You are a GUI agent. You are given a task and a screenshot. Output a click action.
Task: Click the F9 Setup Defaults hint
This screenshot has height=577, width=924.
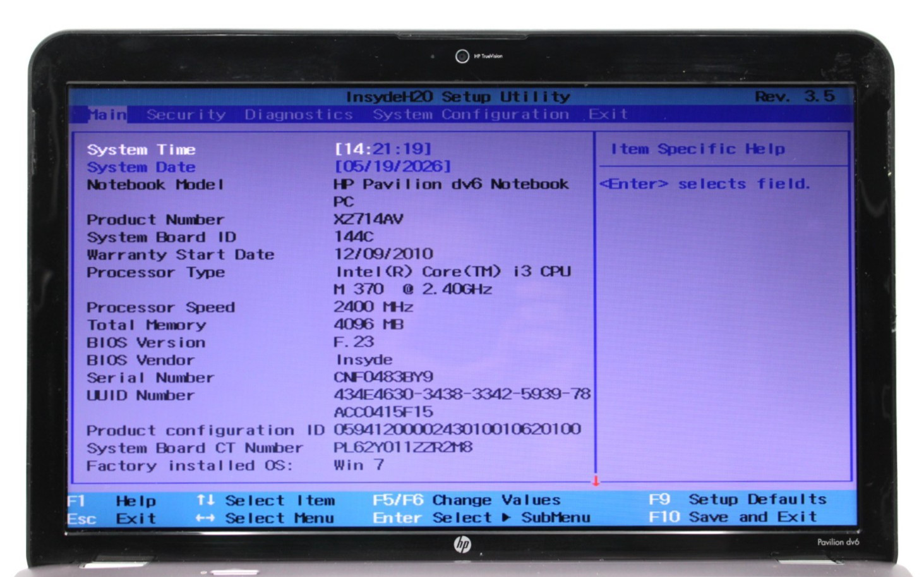pos(738,499)
